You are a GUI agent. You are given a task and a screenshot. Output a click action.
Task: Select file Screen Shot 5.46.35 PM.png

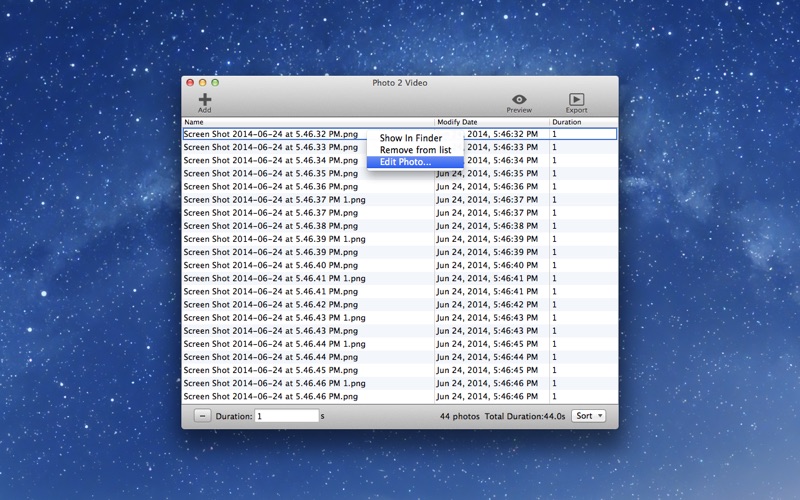(271, 173)
